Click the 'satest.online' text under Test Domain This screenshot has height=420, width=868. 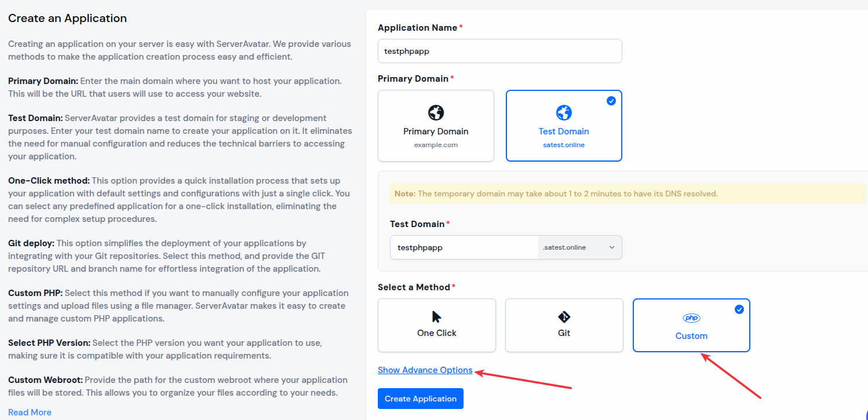pyautogui.click(x=564, y=145)
